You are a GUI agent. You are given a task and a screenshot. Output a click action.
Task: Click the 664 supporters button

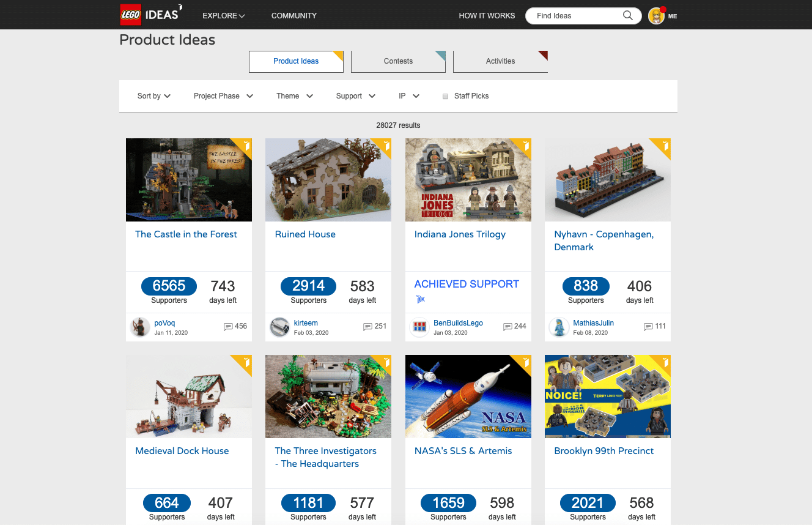(x=167, y=503)
